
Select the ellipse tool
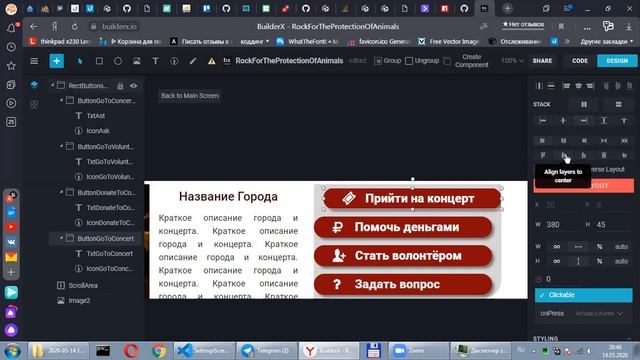118,61
